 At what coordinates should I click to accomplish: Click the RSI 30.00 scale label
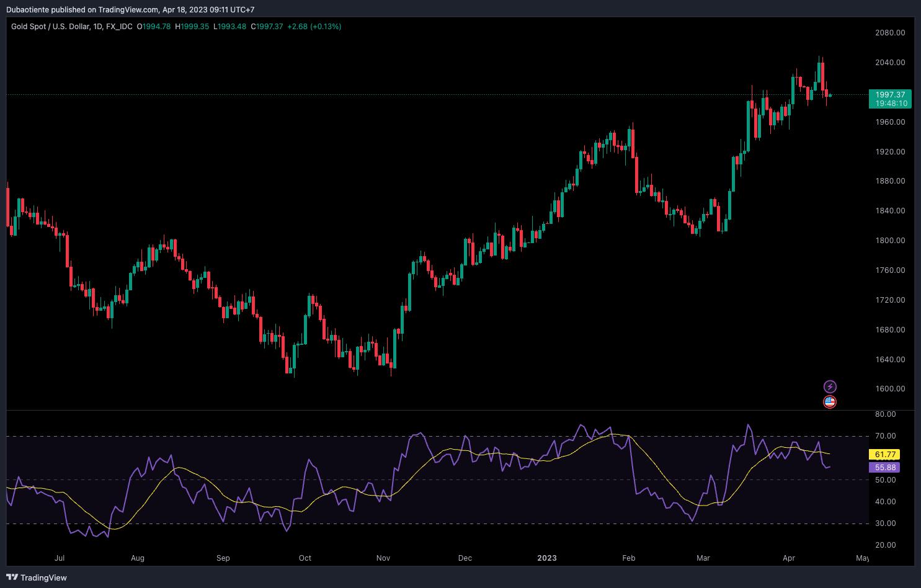[886, 523]
